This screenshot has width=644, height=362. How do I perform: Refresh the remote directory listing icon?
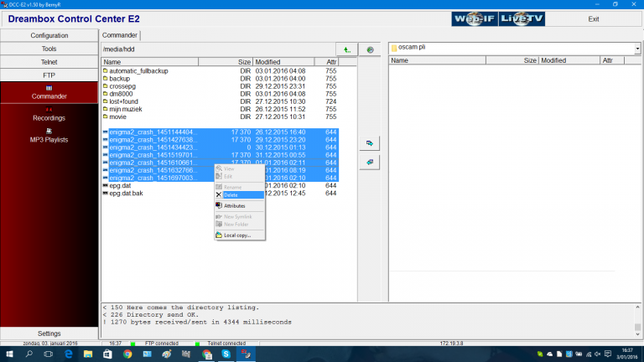tap(370, 49)
